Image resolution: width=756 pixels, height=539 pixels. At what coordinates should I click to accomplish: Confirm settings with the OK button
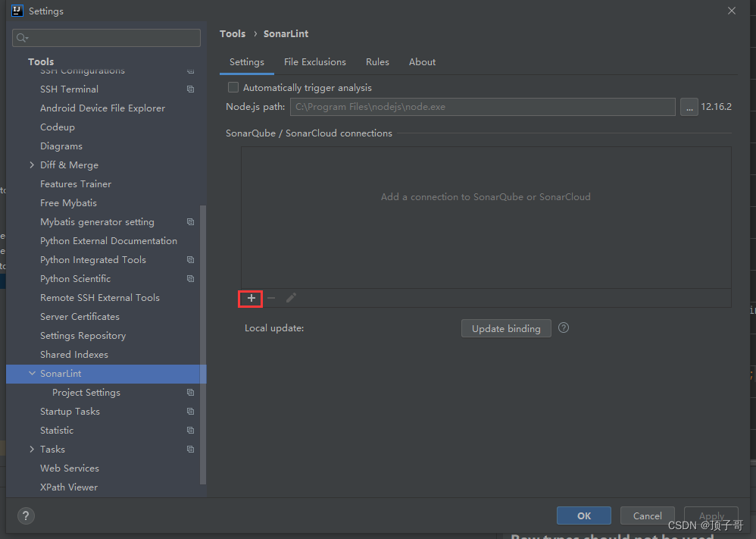(584, 515)
